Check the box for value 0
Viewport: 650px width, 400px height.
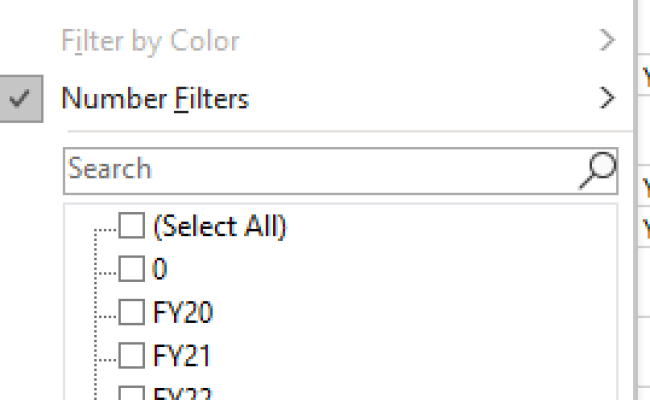coord(132,269)
